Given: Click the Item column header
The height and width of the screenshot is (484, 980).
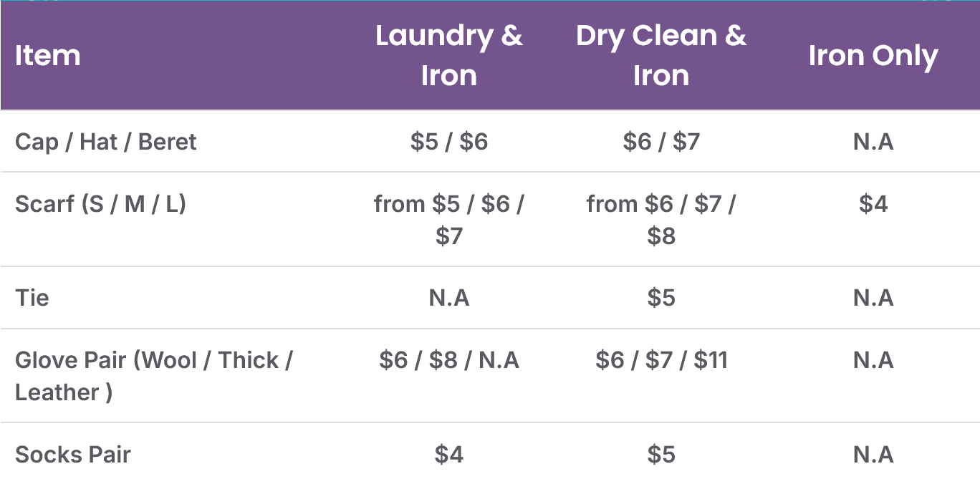Looking at the screenshot, I should pos(47,56).
